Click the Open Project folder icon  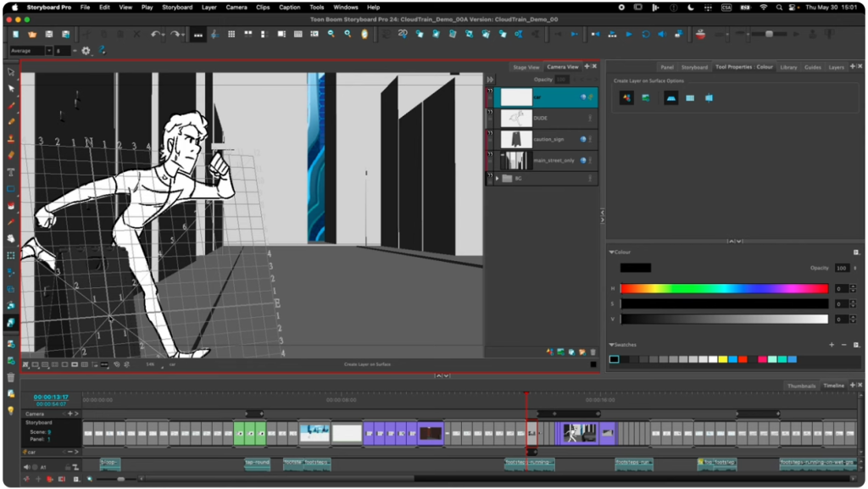[32, 34]
